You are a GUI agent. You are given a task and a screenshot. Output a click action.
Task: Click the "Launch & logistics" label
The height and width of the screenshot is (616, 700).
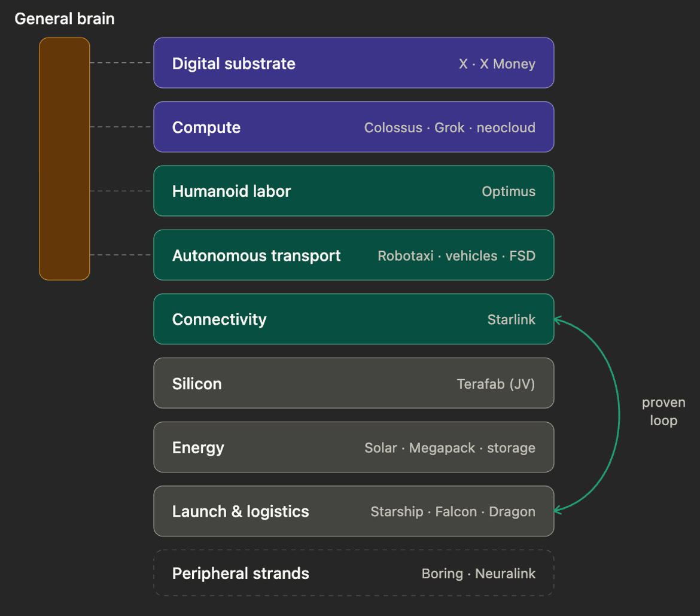[241, 511]
